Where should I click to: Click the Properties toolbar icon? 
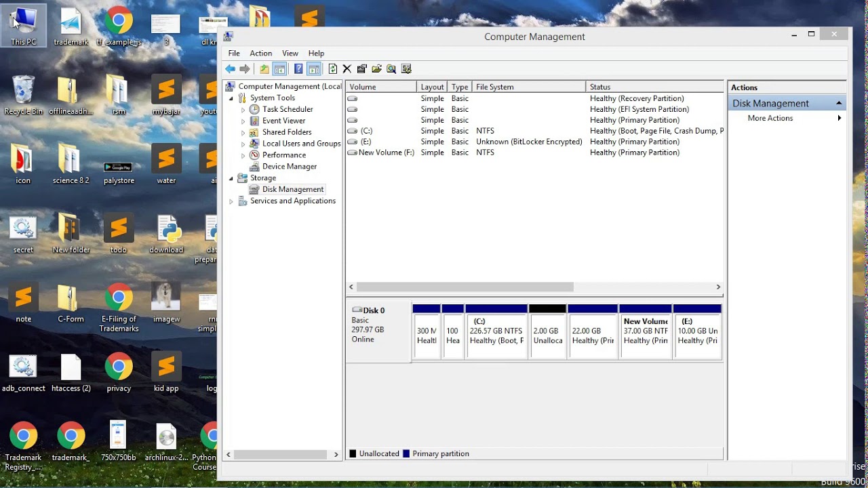coord(361,69)
